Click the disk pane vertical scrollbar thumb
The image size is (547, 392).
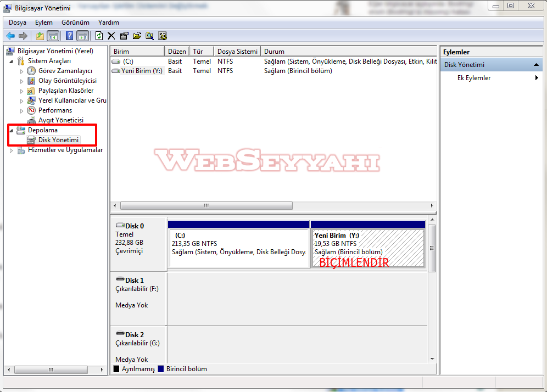point(432,248)
